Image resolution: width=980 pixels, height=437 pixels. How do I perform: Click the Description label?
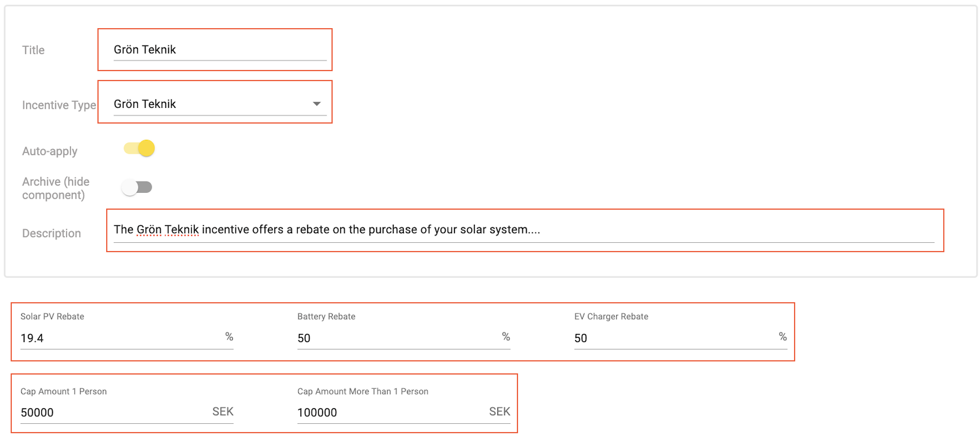tap(51, 233)
